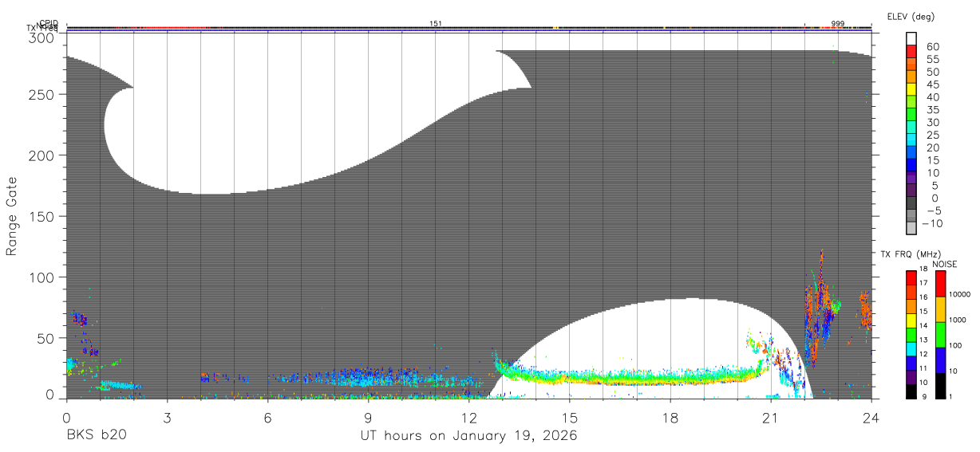This screenshot has height=452, width=980.
Task: Click the 6 tick on UT hours axis
Action: tap(267, 417)
